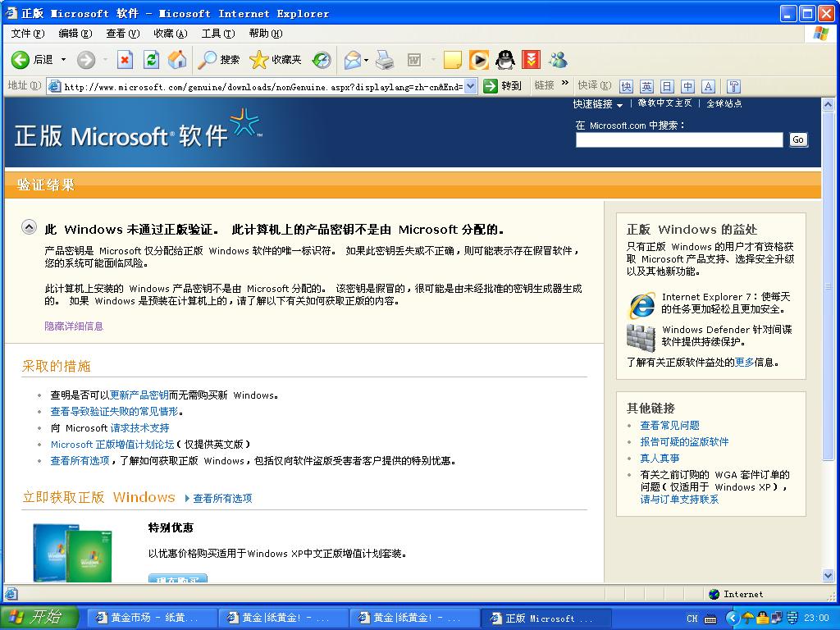Open the 帮助(H) menu

pos(266,33)
